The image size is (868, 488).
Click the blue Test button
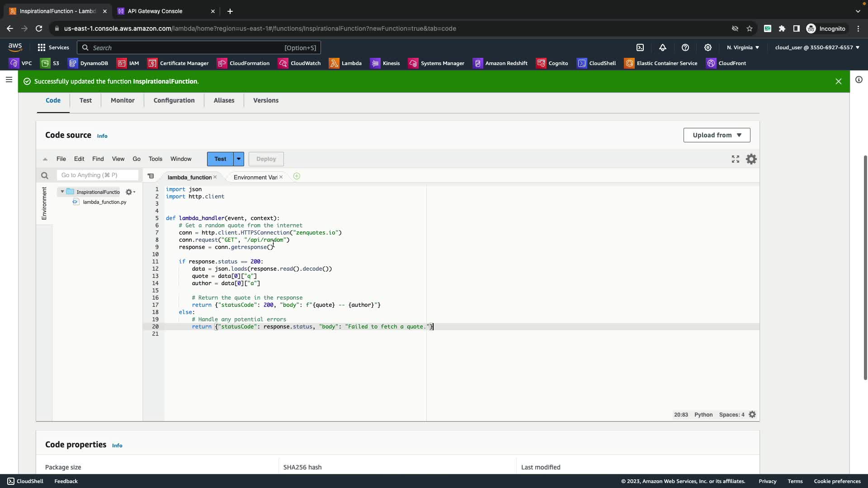point(220,159)
